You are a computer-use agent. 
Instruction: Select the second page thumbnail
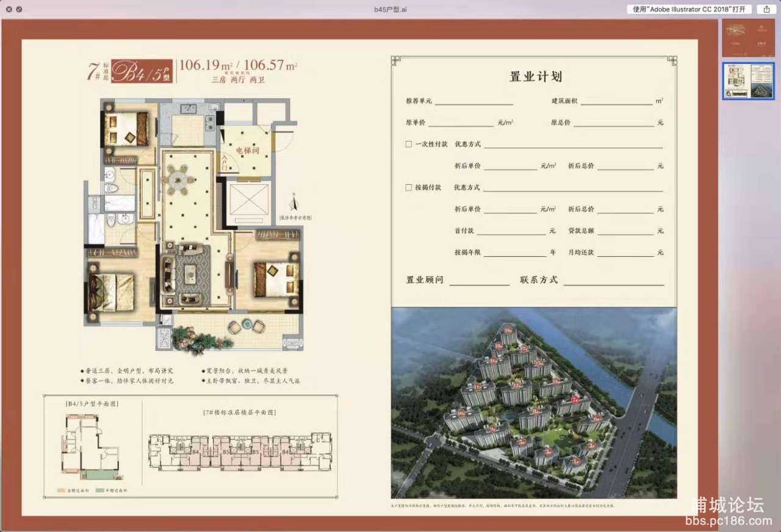pyautogui.click(x=748, y=81)
